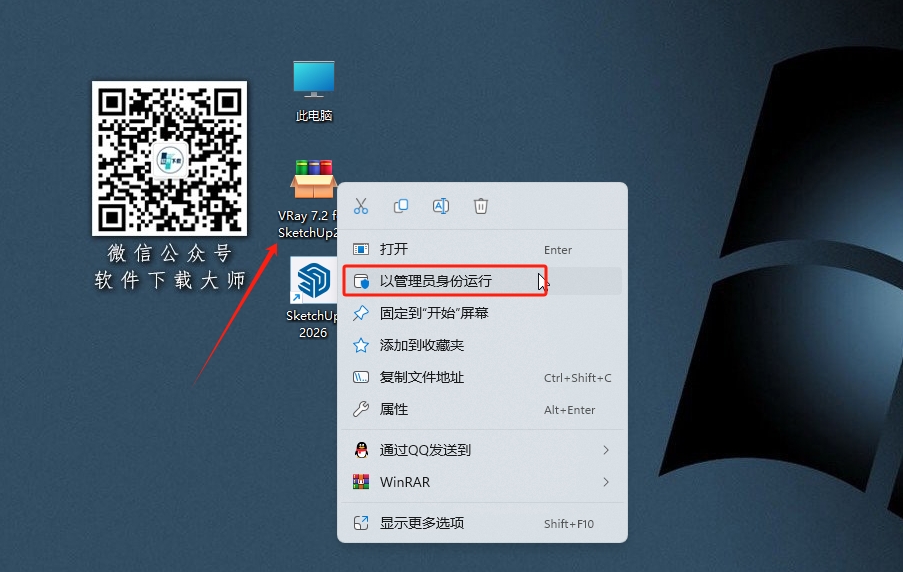The image size is (903, 572).
Task: Click the share icon beside 显示更多选项
Action: click(361, 523)
